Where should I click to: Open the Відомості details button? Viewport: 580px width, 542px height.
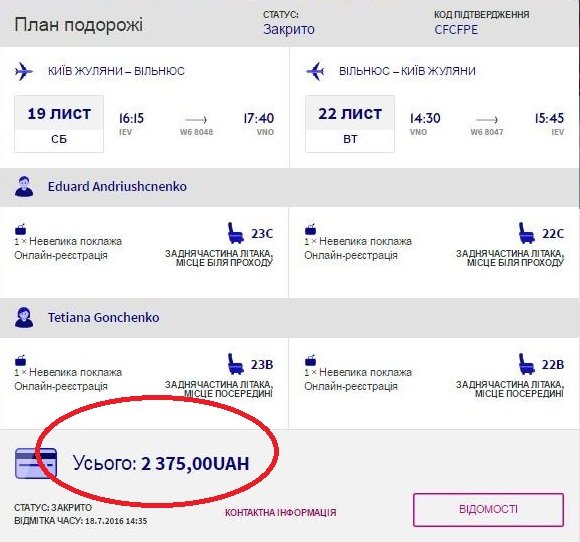488,509
